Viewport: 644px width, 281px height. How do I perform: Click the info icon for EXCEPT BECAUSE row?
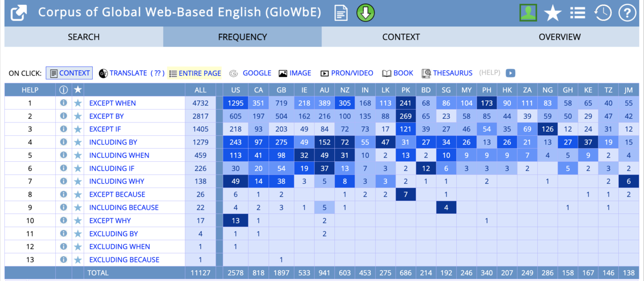click(63, 194)
